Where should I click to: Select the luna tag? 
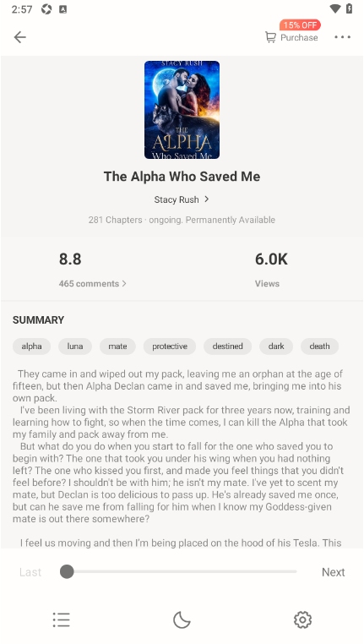click(75, 347)
